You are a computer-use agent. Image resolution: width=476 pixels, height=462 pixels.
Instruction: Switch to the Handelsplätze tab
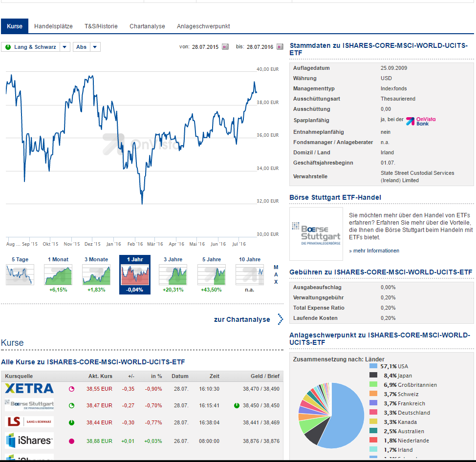(53, 26)
